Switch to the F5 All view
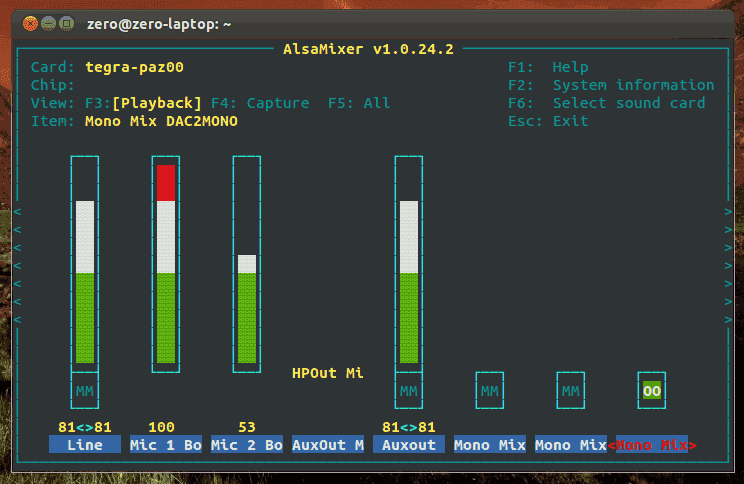Screen dimensions: 744x484 click(x=359, y=103)
